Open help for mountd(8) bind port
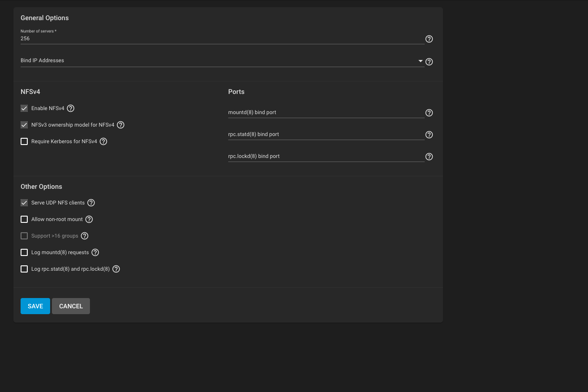Viewport: 588px width, 392px height. coord(429,113)
